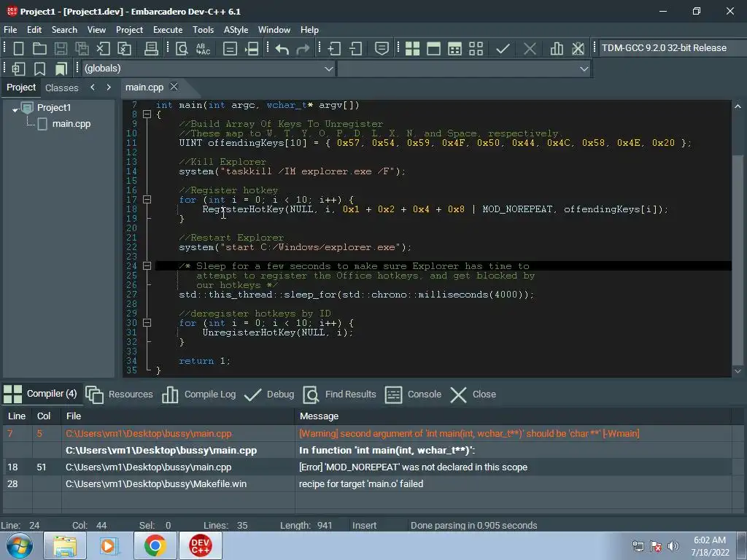Switch to the Debug bottom tab
This screenshot has height=560, width=747.
(x=269, y=394)
